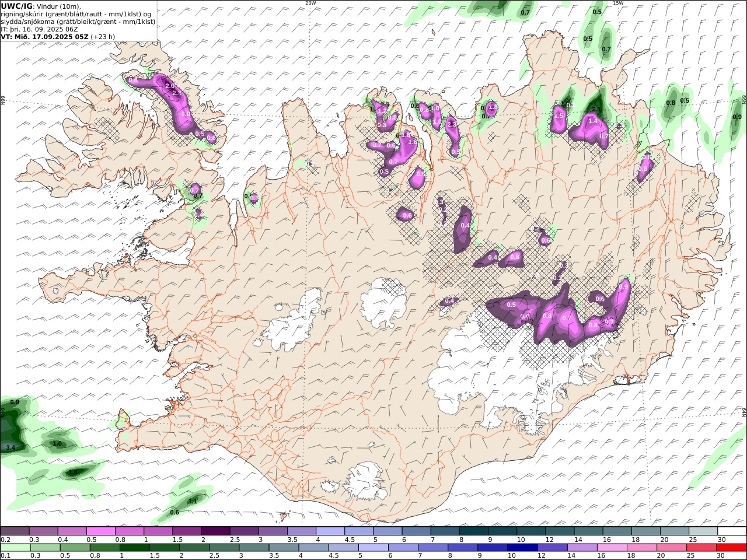Pick the snow scale swatch starting at 10
This screenshot has height=560, width=747.
[531, 531]
